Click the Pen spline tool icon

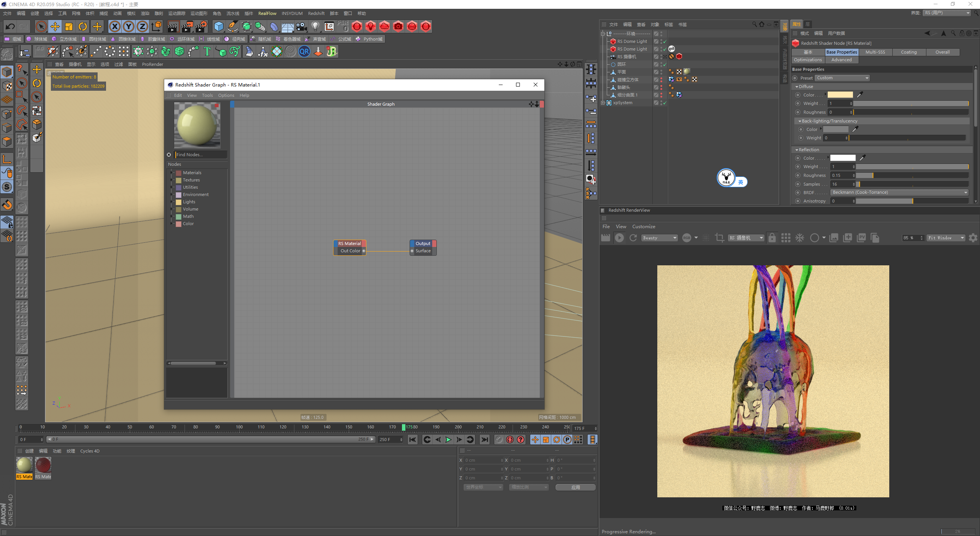point(232,26)
